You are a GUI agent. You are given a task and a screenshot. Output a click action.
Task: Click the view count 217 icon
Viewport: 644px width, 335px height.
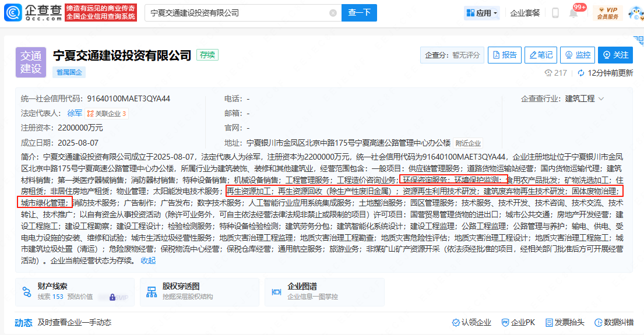548,73
